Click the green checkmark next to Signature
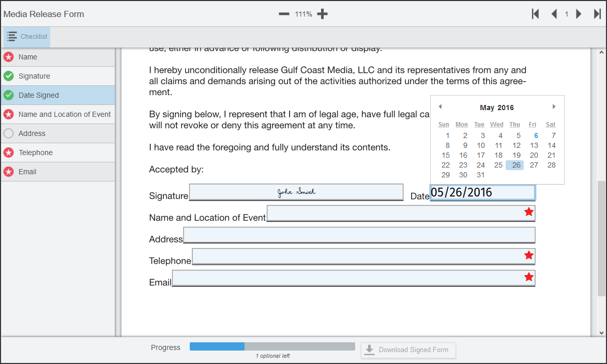Image resolution: width=607 pixels, height=364 pixels. coord(9,76)
